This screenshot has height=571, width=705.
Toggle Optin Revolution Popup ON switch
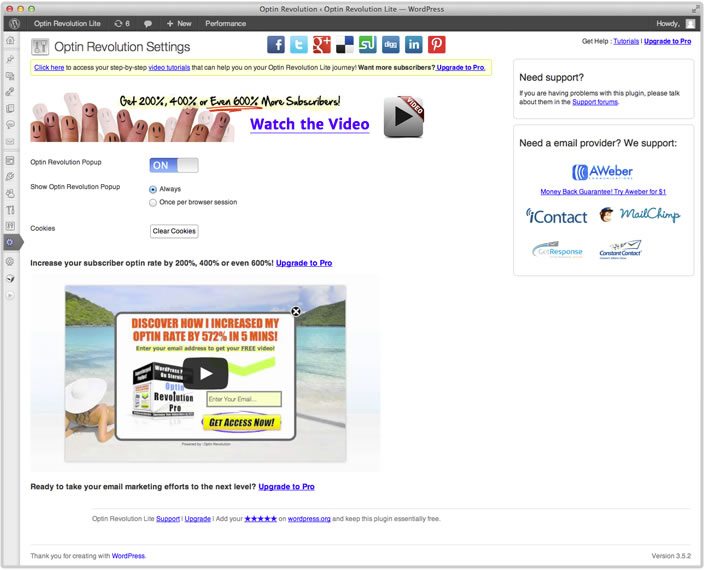coord(174,165)
